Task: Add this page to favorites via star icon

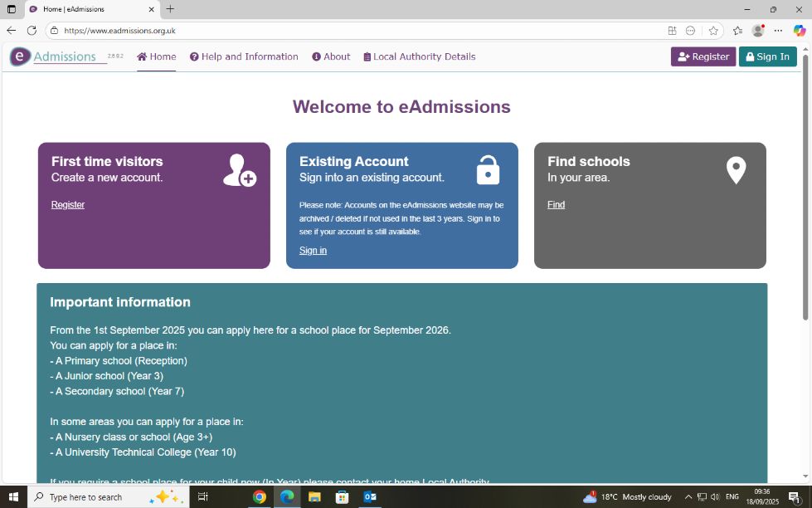Action: click(713, 29)
